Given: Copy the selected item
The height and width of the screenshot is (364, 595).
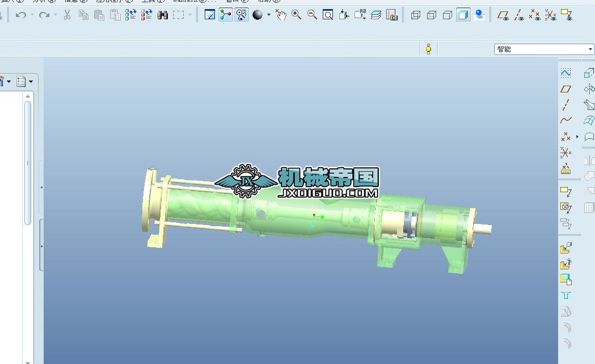Looking at the screenshot, I should coord(83,15).
